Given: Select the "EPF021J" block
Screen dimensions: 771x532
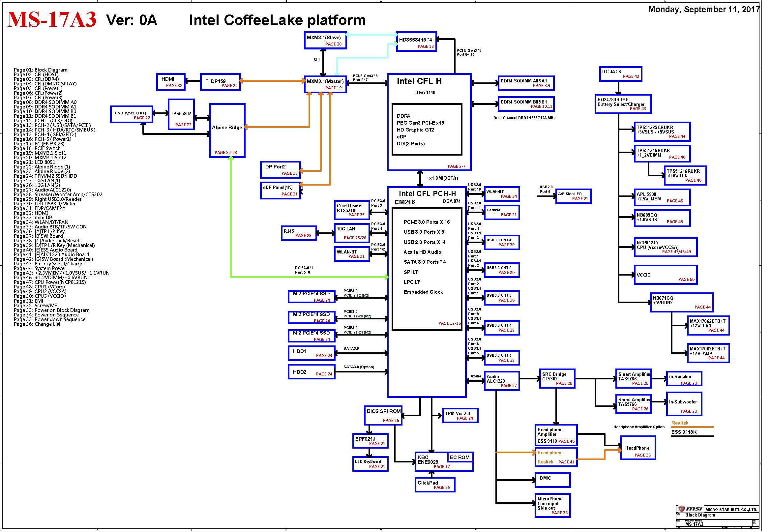Looking at the screenshot, I should [x=370, y=441].
